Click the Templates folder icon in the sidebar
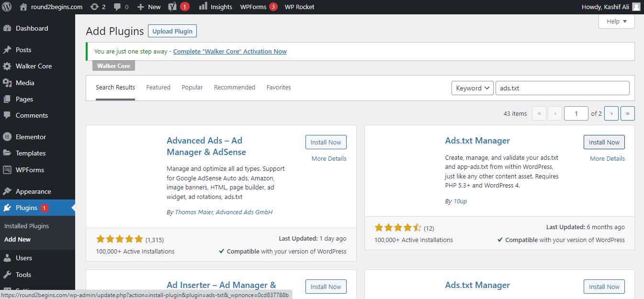 pos(7,153)
